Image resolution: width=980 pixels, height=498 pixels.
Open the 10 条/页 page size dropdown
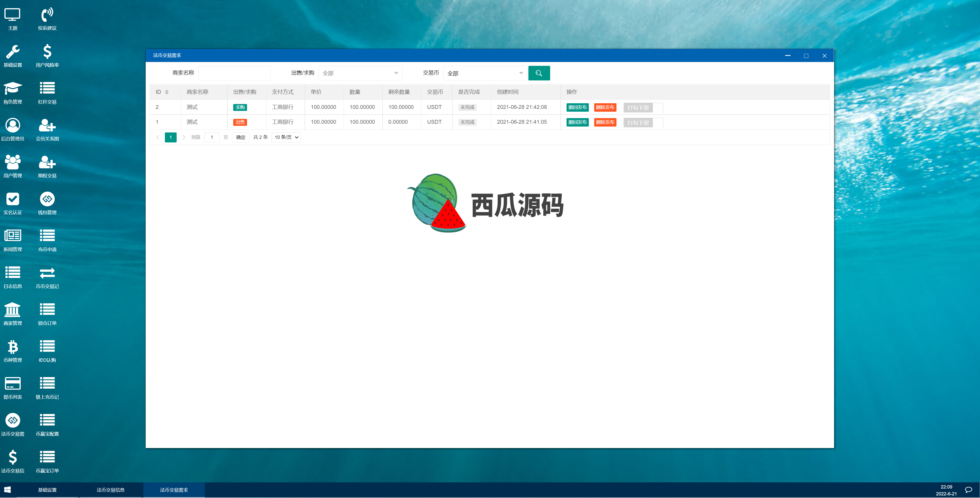tap(286, 138)
